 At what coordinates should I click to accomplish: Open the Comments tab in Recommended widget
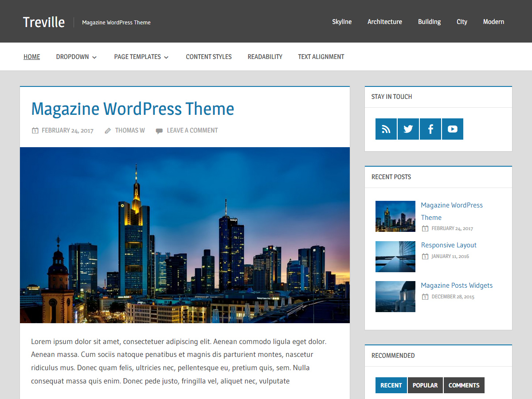[464, 385]
